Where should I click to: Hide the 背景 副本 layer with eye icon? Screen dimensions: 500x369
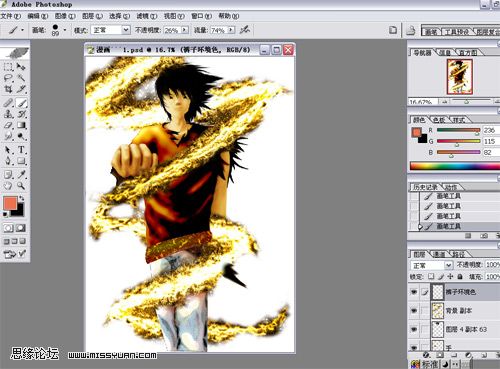pos(414,311)
